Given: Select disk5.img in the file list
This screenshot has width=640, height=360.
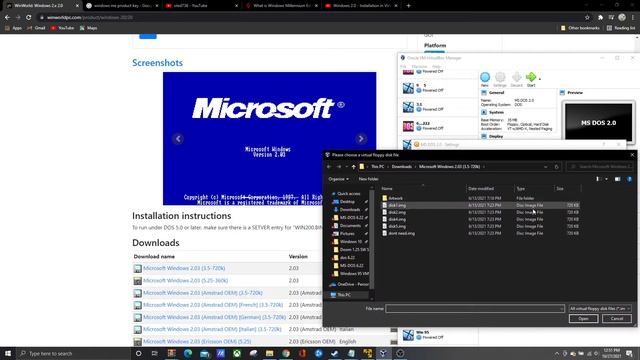Looking at the screenshot, I should tap(480, 226).
